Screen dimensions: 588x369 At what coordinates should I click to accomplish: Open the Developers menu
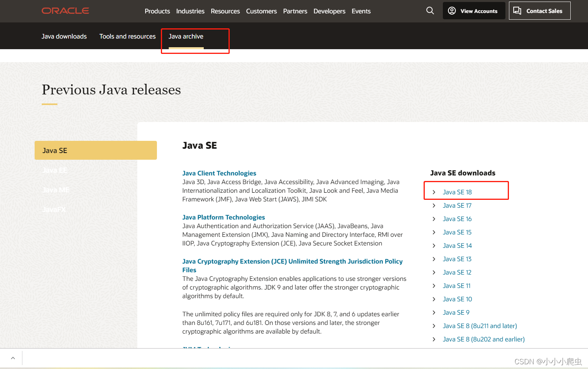330,11
